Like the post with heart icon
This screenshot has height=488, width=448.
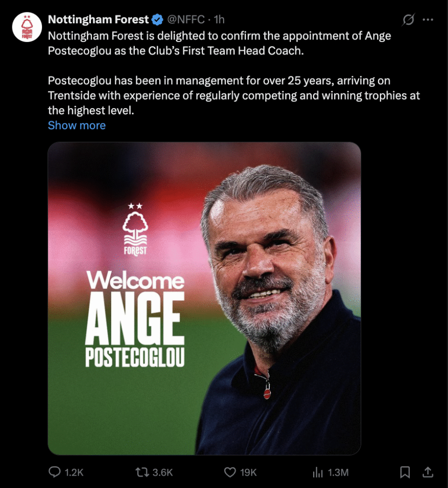(x=230, y=472)
